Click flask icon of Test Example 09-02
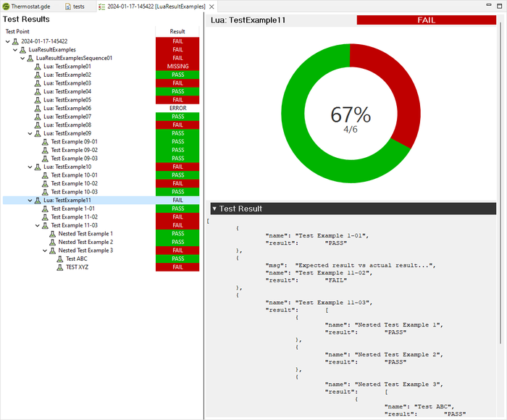Viewport: 507px width, 420px height. (45, 151)
